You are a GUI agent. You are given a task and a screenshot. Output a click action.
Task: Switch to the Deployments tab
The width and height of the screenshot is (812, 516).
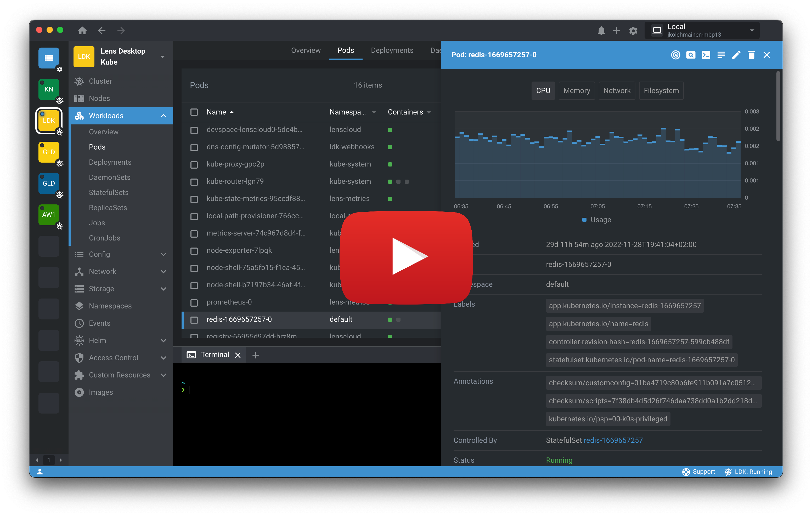coord(392,50)
